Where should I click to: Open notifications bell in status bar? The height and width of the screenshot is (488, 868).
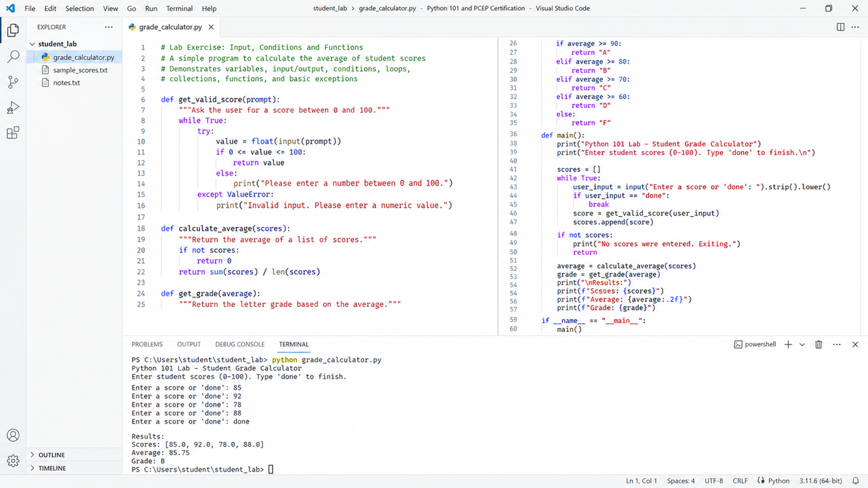coord(856,481)
